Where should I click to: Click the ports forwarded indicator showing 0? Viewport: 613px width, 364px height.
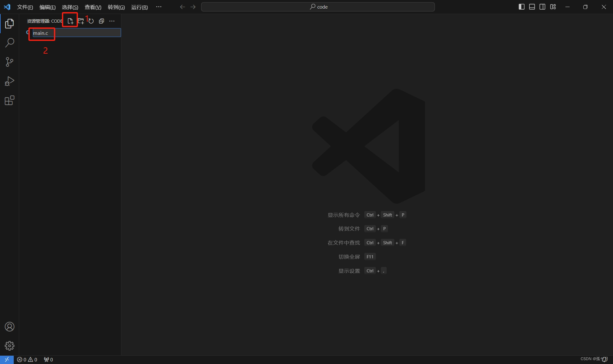coord(48,360)
